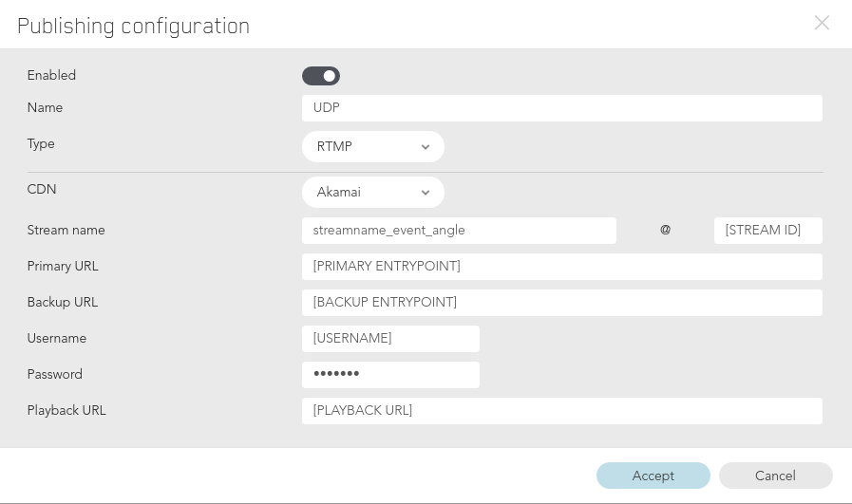This screenshot has height=504, width=852.
Task: Expand the CDN dropdown showing Akamai
Action: [373, 193]
